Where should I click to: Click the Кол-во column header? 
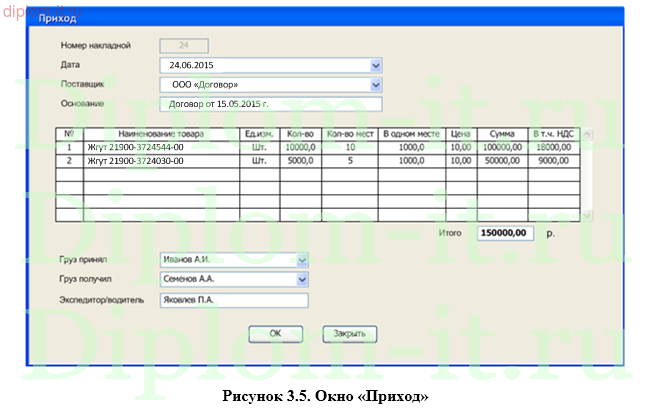300,133
